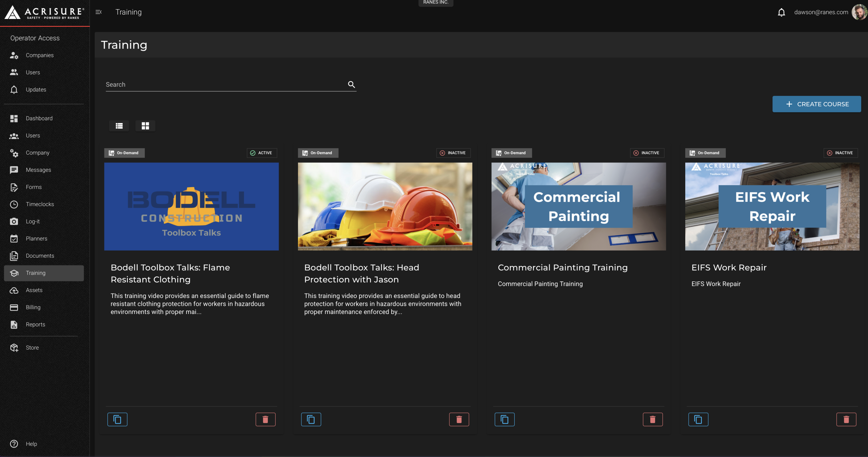Open Billing in sidebar
The height and width of the screenshot is (457, 868).
click(44, 307)
